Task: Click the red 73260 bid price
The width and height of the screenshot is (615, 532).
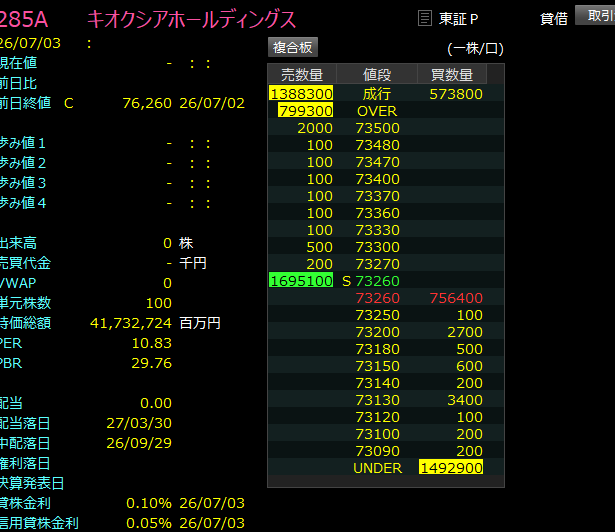Action: coord(377,298)
